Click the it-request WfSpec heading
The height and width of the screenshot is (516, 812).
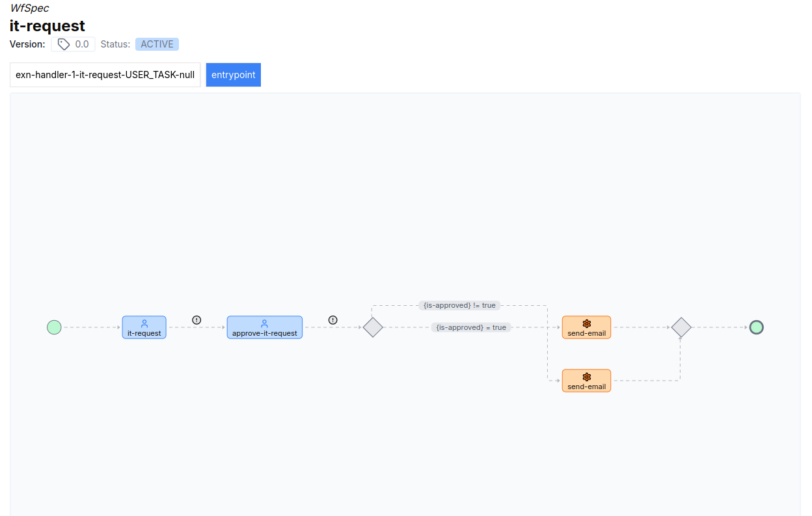pos(46,26)
